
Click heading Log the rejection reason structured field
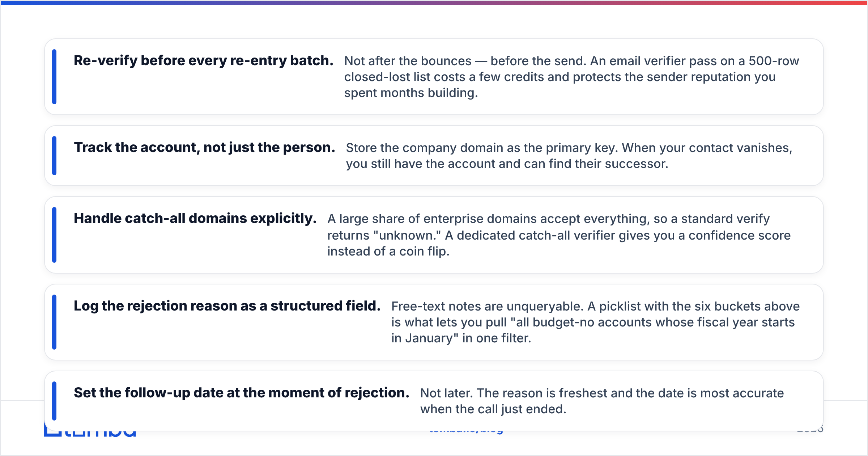point(227,306)
